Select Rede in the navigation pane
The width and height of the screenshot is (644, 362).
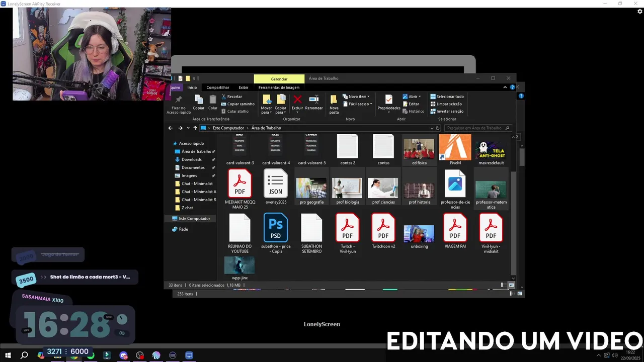[183, 229]
